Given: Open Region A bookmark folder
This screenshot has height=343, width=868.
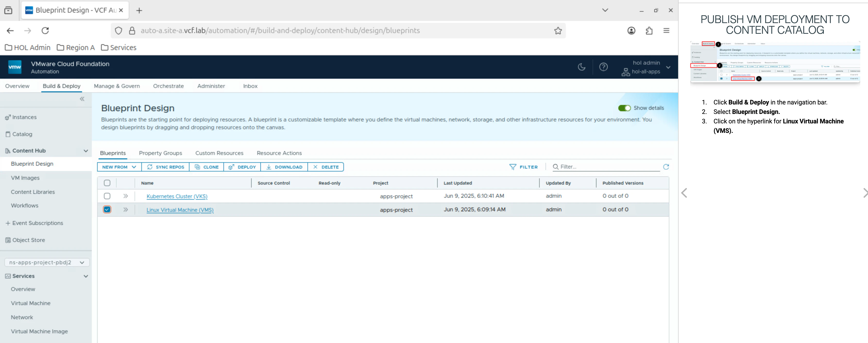Looking at the screenshot, I should [x=76, y=48].
